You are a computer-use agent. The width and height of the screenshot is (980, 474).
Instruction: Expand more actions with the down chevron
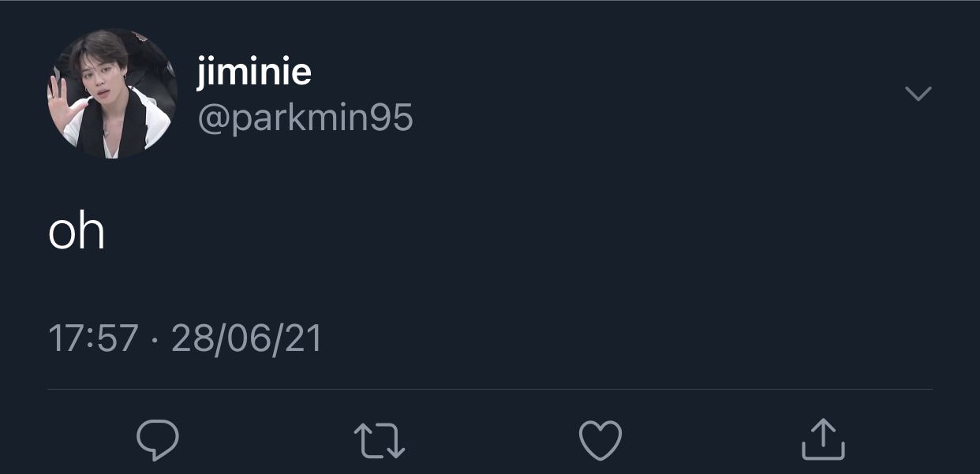918,94
